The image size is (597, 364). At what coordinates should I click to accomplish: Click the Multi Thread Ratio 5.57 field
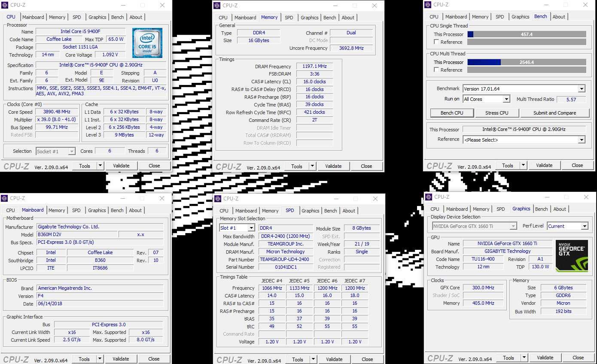[x=572, y=99]
